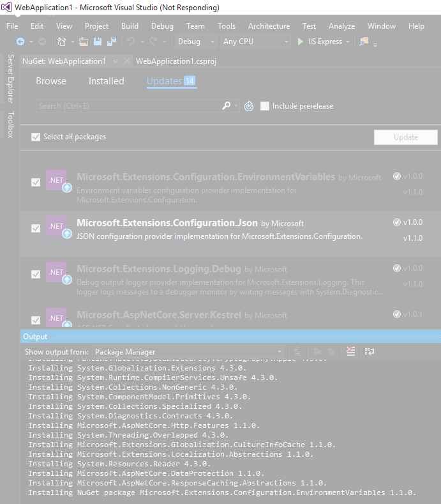
Task: Switch to WebApplication1.csproj document tab
Action: [176, 61]
